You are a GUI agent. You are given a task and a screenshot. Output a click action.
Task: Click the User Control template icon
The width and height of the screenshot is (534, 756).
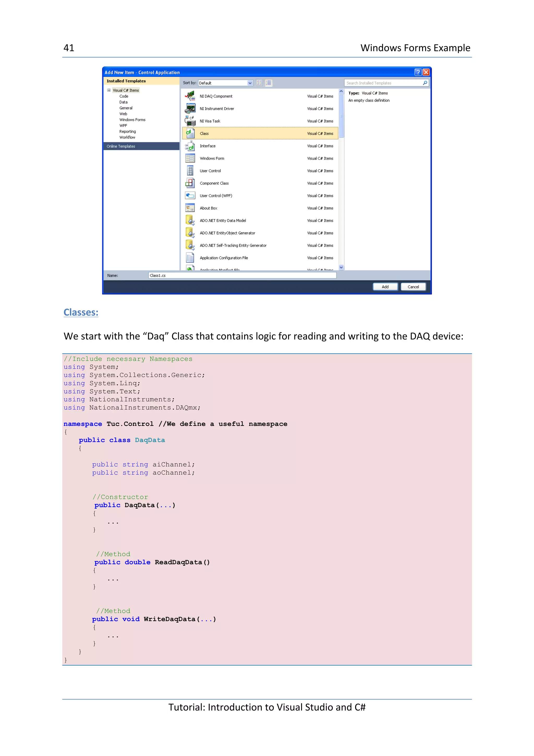[x=190, y=171]
